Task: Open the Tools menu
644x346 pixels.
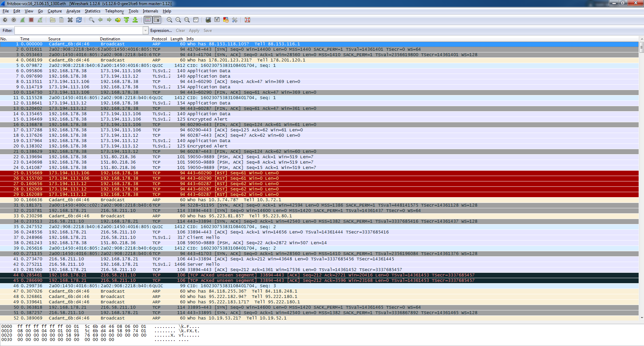Action: [x=133, y=11]
